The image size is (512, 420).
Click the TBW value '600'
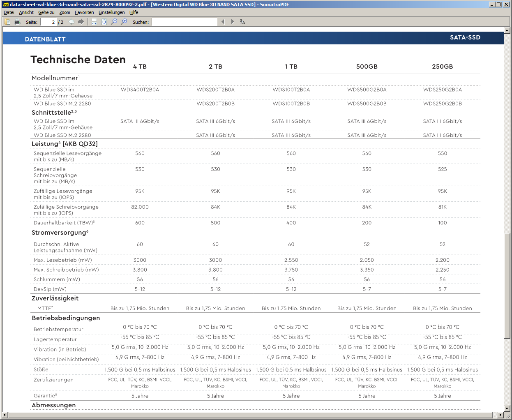(x=140, y=223)
